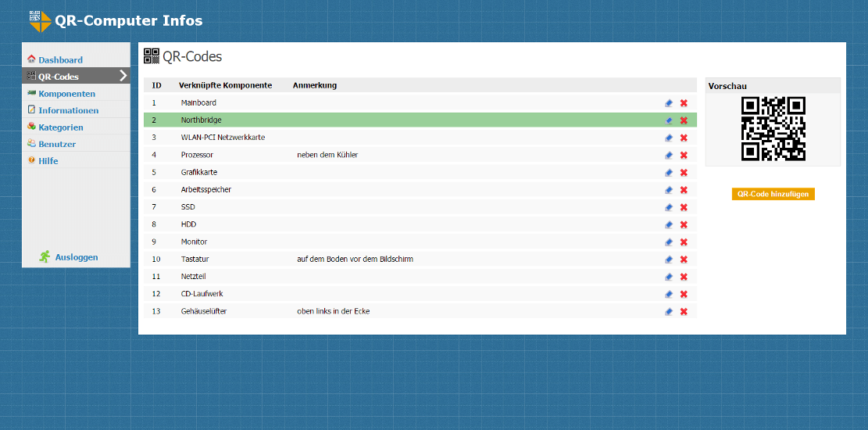This screenshot has width=868, height=430.
Task: Edit the SSD entry
Action: click(x=669, y=207)
